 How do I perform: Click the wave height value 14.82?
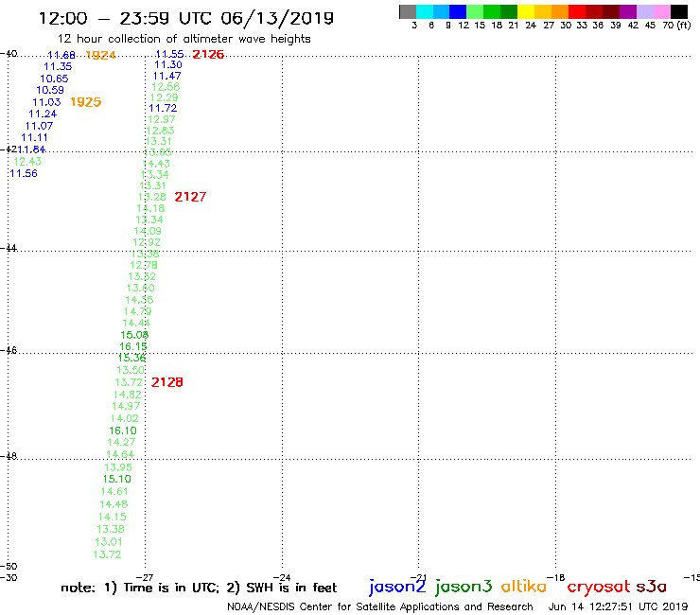coord(128,395)
